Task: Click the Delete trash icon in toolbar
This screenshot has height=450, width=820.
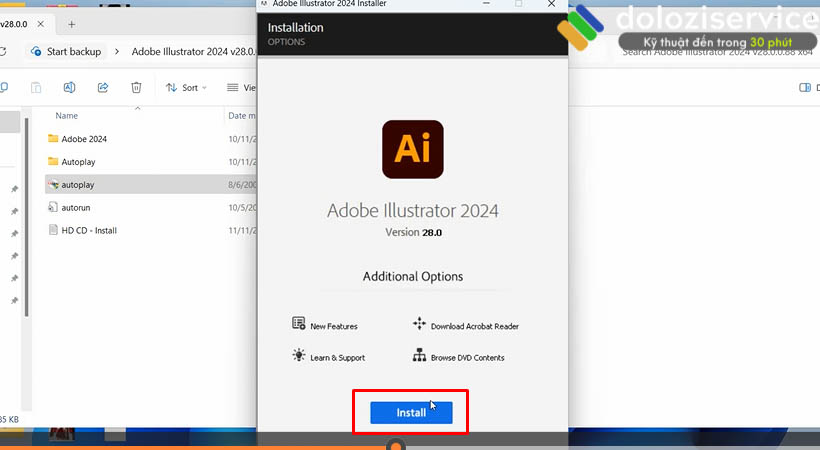Action: tap(136, 88)
